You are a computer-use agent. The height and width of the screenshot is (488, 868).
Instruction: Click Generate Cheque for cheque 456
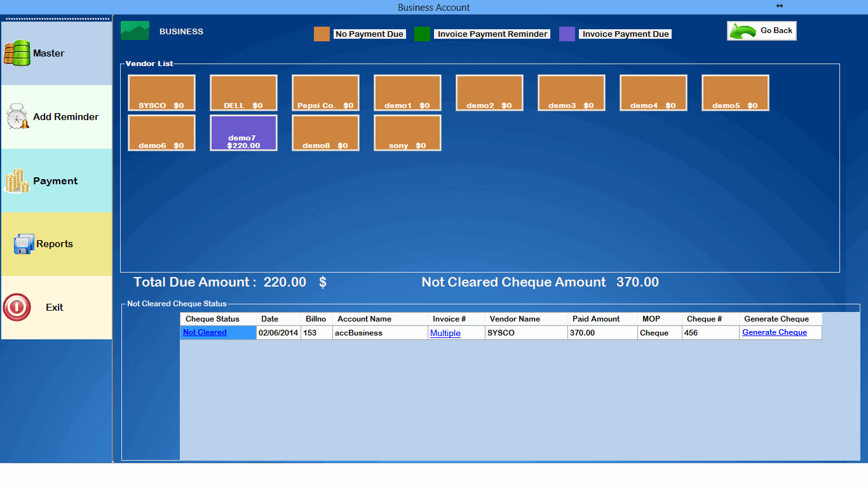tap(775, 332)
